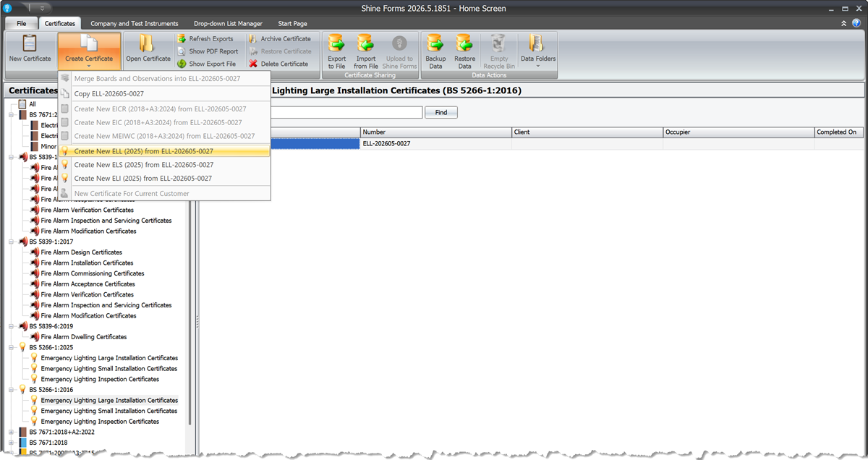Click the app logo icon in title bar
This screenshot has height=460, width=868.
[x=9, y=8]
